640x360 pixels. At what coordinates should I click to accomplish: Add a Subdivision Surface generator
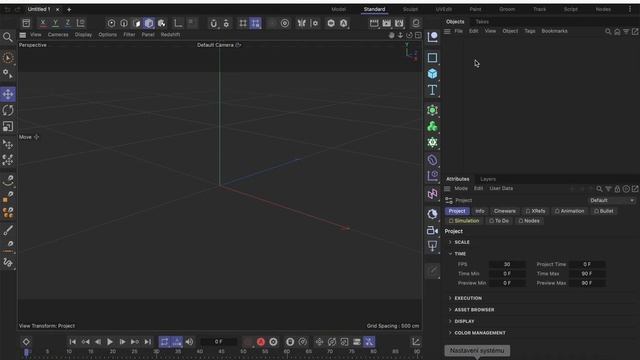point(432,110)
